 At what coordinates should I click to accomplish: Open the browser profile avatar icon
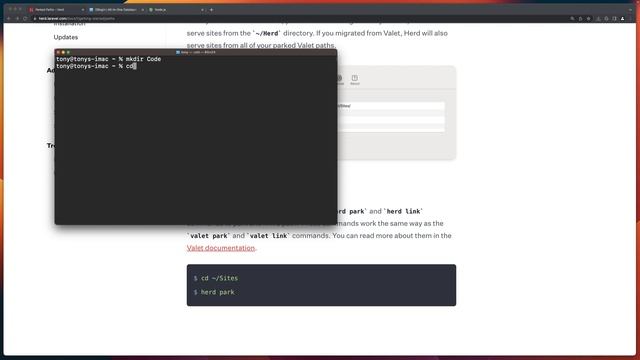(622, 19)
